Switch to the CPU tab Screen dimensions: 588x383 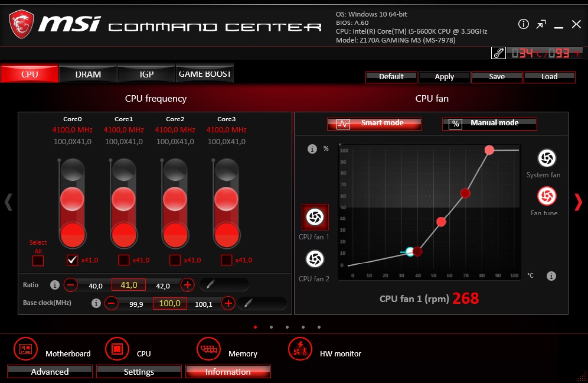(30, 74)
